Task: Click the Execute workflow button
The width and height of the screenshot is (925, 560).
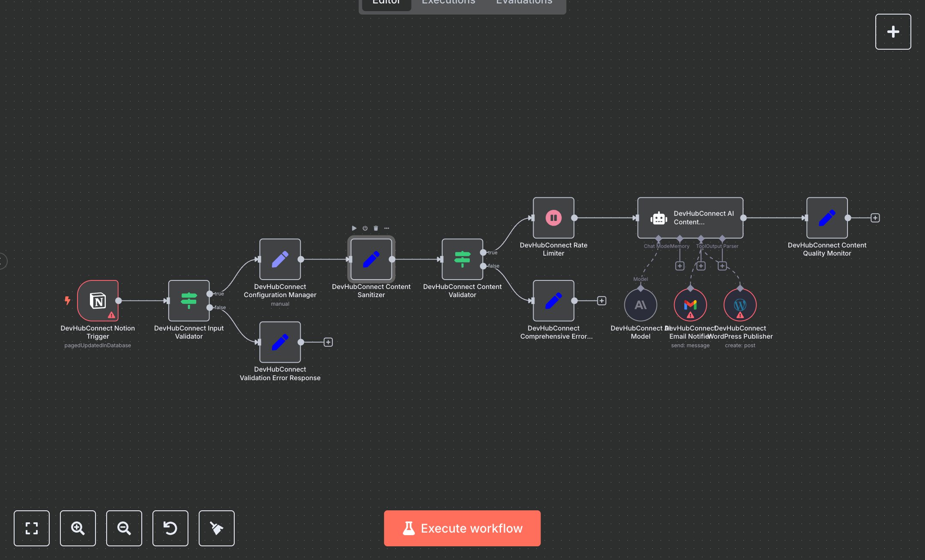Action: point(462,528)
